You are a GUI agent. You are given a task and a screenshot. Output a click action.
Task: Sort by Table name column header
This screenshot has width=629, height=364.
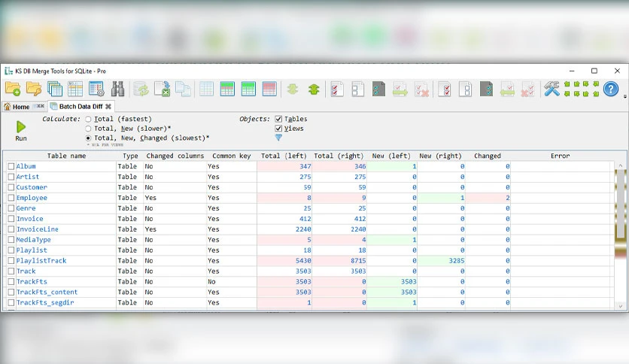pos(67,156)
